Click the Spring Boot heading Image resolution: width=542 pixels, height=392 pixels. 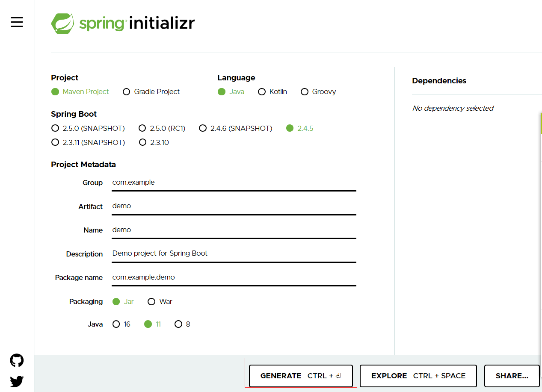pos(74,114)
